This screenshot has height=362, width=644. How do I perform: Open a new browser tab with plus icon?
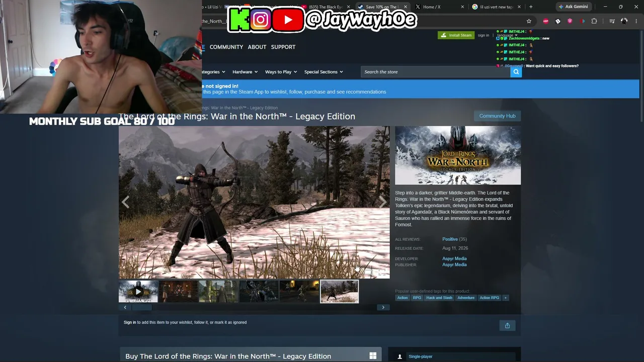[531, 7]
